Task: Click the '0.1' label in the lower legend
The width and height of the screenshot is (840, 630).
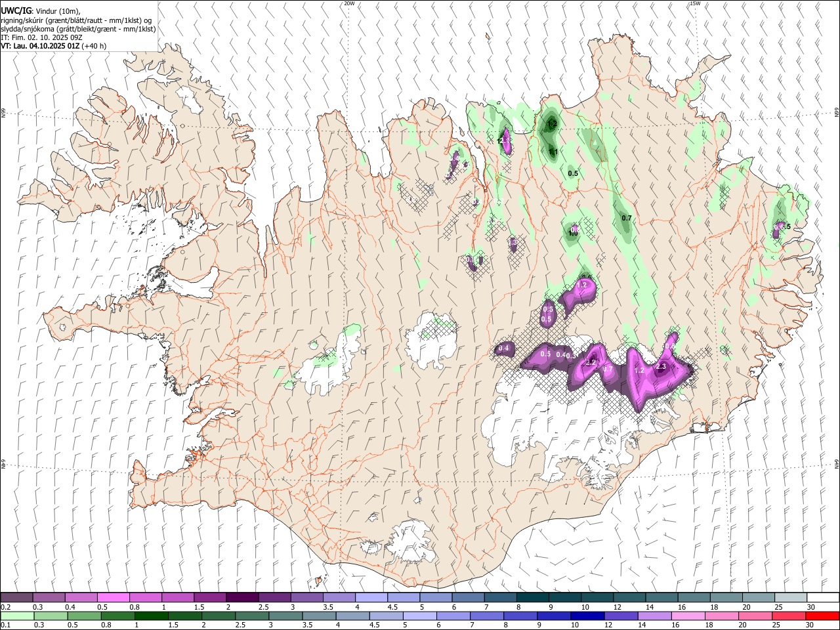Action: tap(5, 625)
